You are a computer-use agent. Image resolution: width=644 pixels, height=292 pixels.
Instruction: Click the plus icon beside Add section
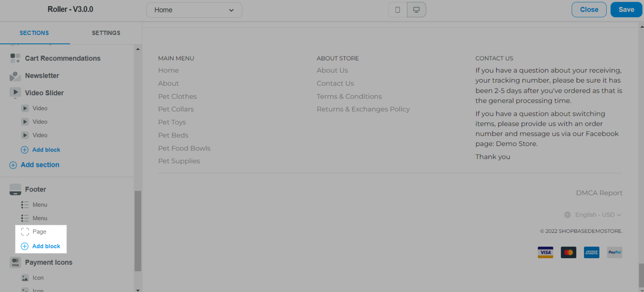13,165
